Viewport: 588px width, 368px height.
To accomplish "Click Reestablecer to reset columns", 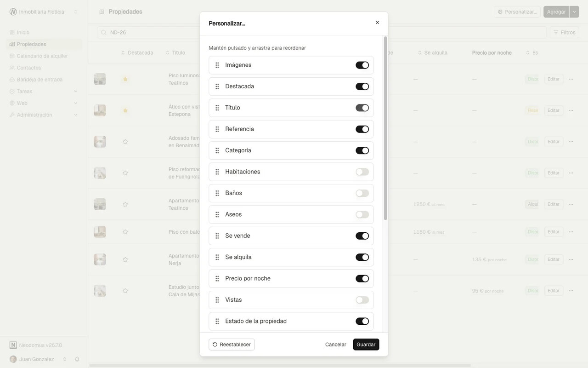I will click(232, 345).
